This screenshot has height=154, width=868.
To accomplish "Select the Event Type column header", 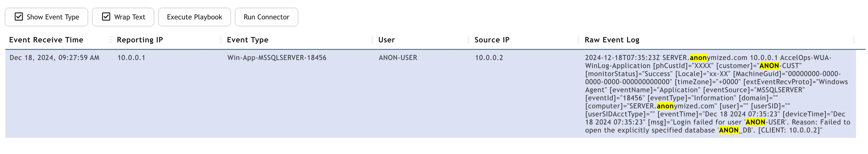I will pos(248,40).
